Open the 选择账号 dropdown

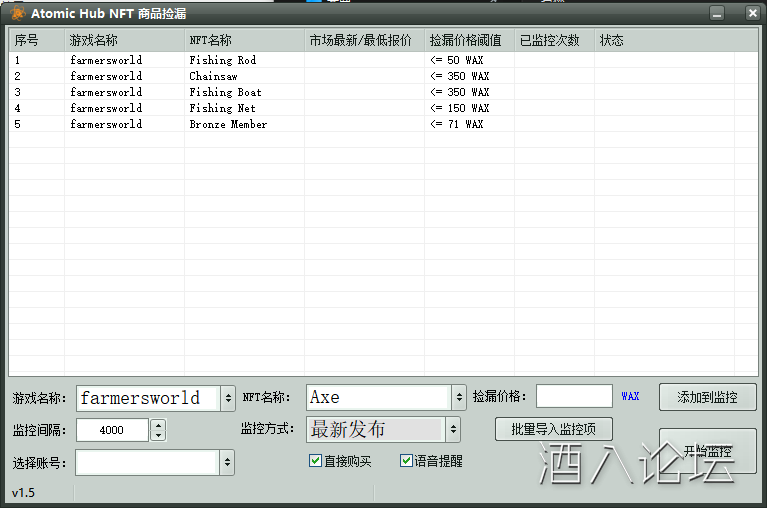[x=227, y=463]
